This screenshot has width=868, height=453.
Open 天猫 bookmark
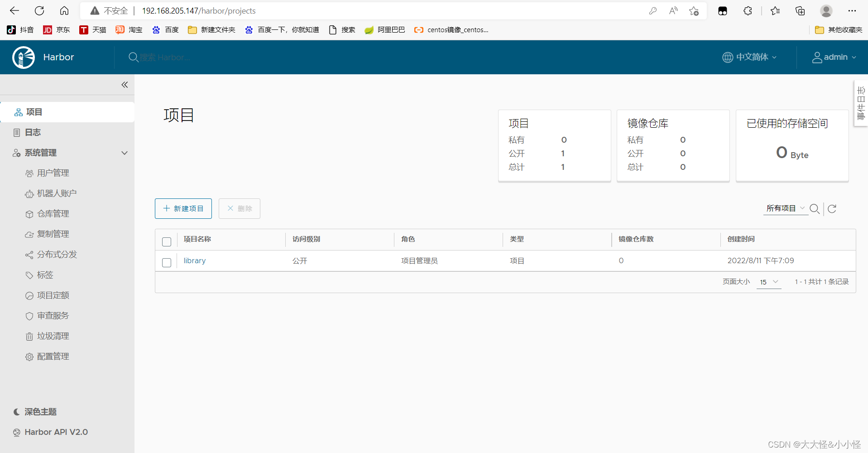(x=93, y=30)
